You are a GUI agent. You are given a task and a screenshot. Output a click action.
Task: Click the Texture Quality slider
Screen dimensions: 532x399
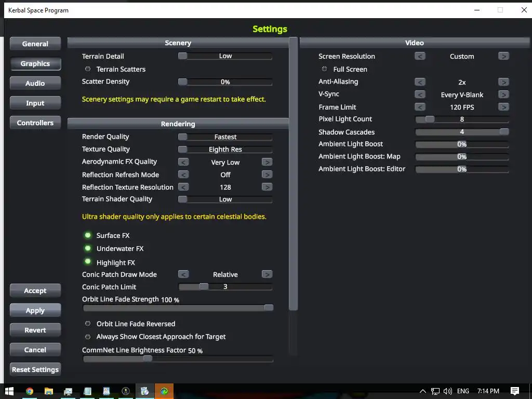[225, 149]
